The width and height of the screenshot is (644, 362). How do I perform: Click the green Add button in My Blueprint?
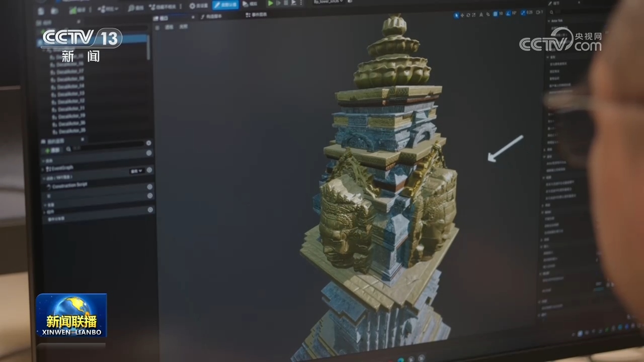[53, 150]
